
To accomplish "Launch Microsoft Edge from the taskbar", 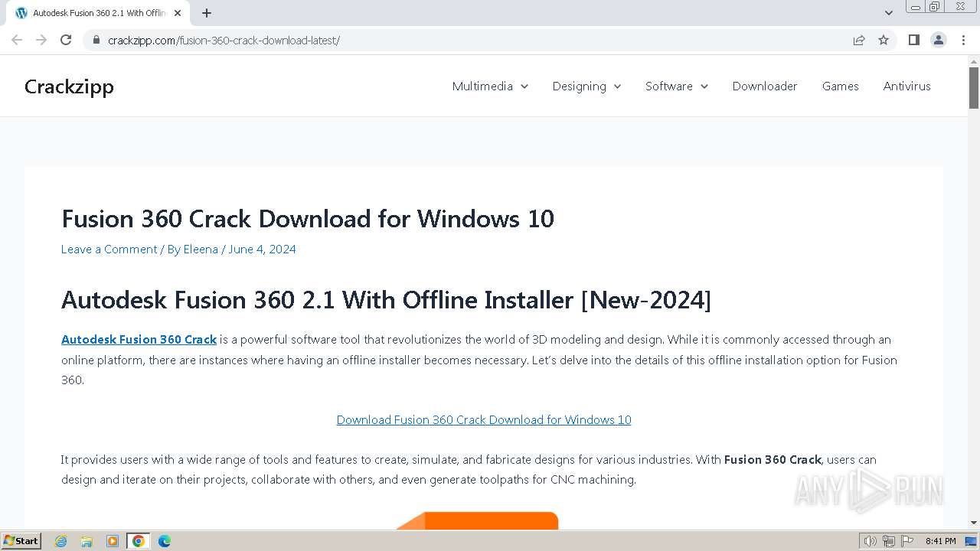I will click(x=165, y=541).
